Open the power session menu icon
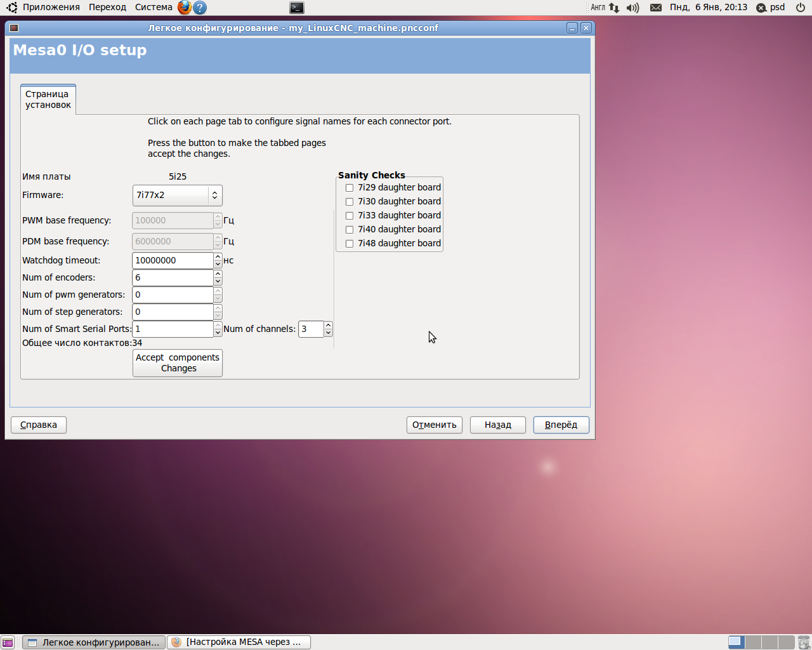 tap(801, 8)
